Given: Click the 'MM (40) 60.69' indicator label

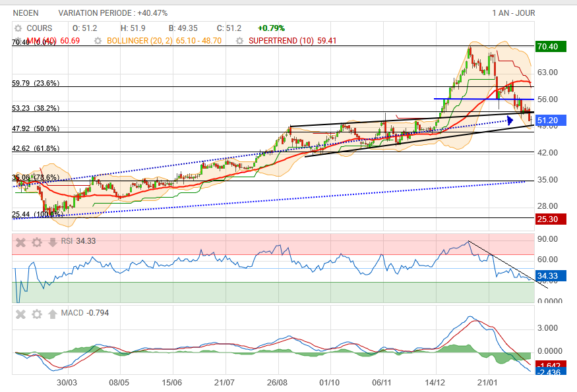Looking at the screenshot, I should tap(53, 41).
